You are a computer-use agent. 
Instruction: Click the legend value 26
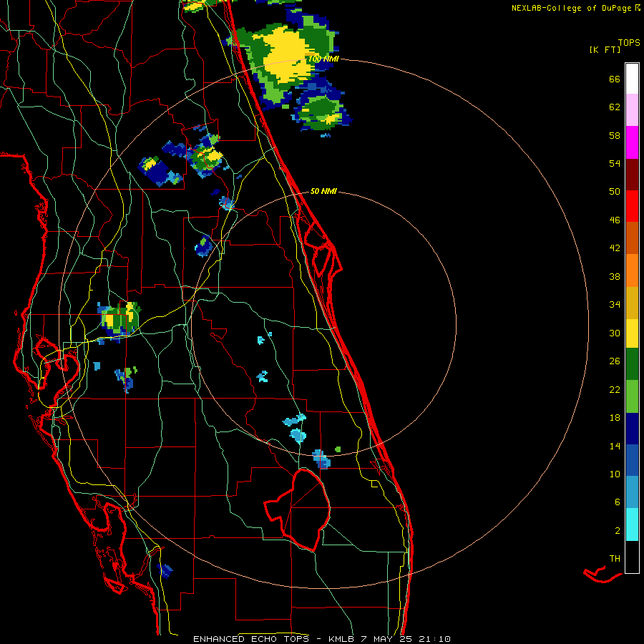(x=615, y=361)
